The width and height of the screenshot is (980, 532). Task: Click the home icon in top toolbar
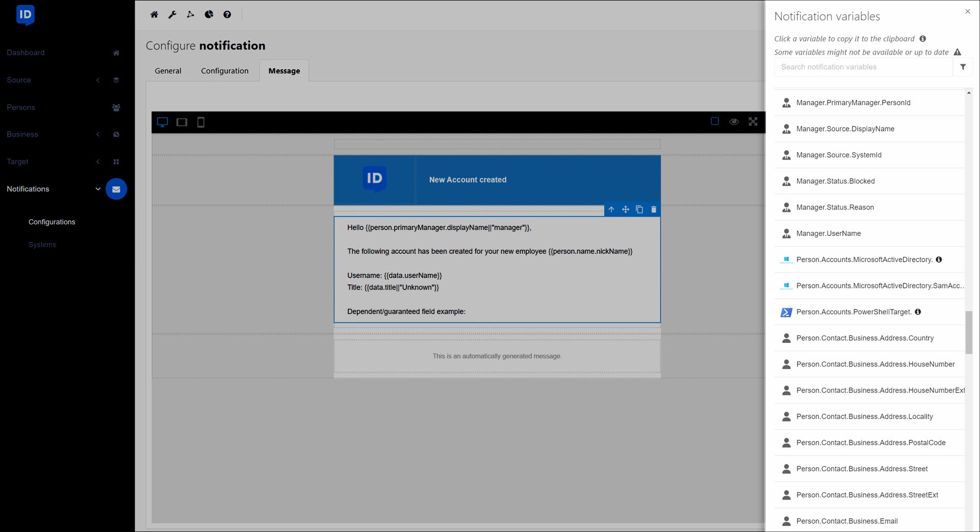154,14
